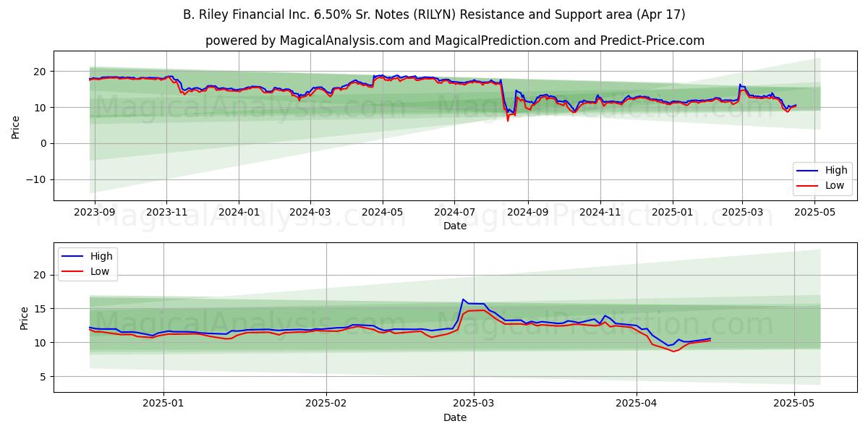Click the March 2025 price peak in bottom chart
Viewport: 868px width, 434px height.
click(463, 299)
